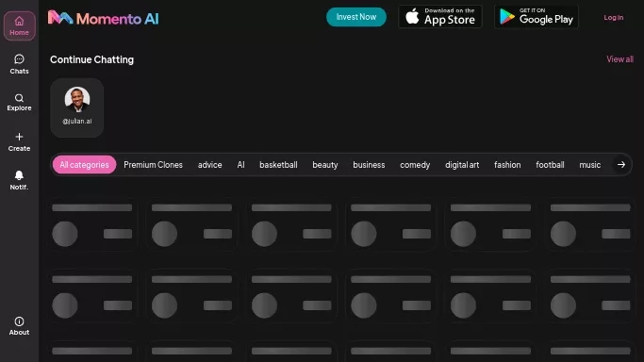This screenshot has width=644, height=362.
Task: Select the advice category
Action: 210,165
